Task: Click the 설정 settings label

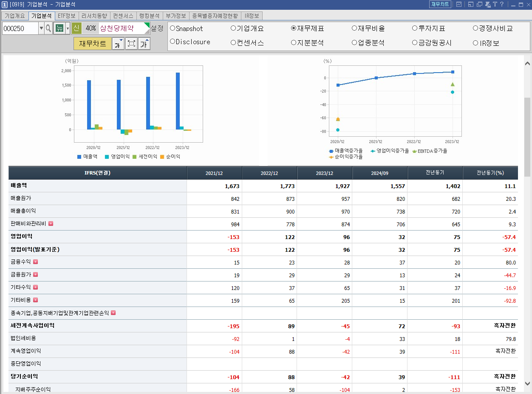Action: [157, 28]
